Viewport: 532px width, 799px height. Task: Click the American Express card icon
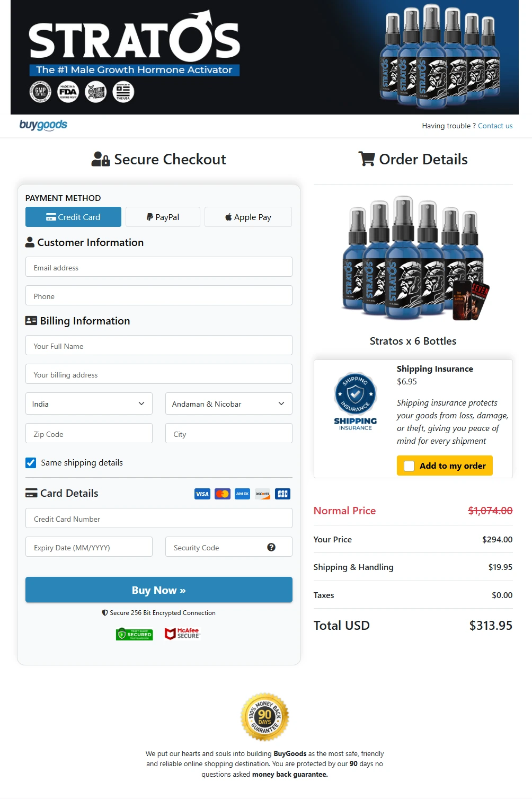[243, 494]
